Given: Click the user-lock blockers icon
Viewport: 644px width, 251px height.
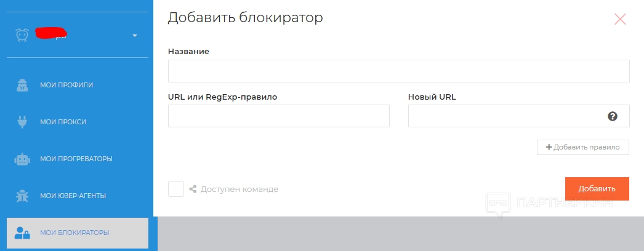Looking at the screenshot, I should click(22, 233).
